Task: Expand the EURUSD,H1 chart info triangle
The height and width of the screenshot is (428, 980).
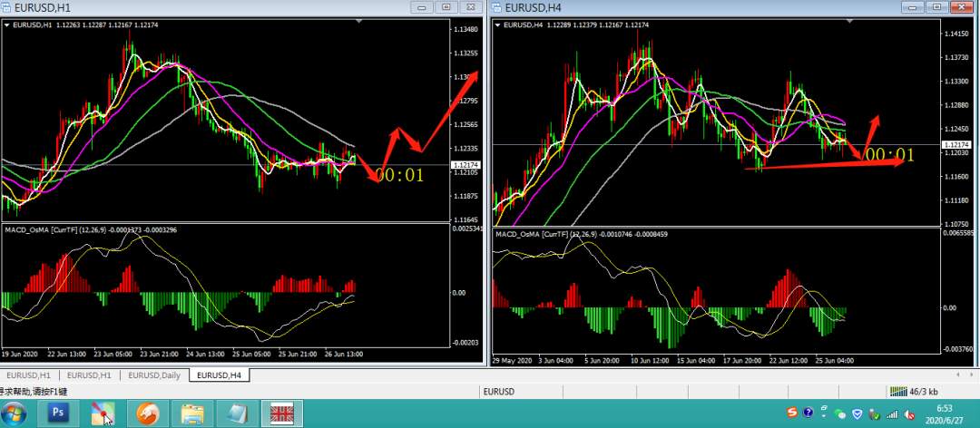Action: pos(7,25)
